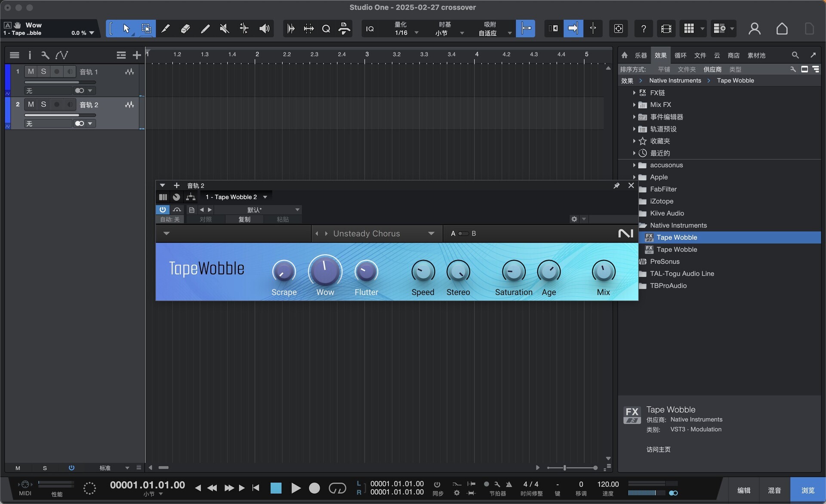This screenshot has height=504, width=826.
Task: Select the Bend tool
Action: click(x=244, y=29)
